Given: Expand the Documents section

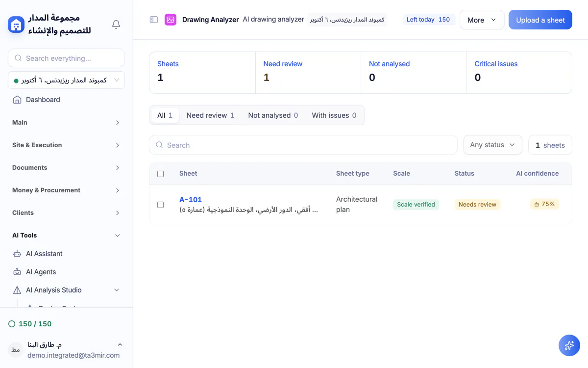Looking at the screenshot, I should [x=66, y=168].
